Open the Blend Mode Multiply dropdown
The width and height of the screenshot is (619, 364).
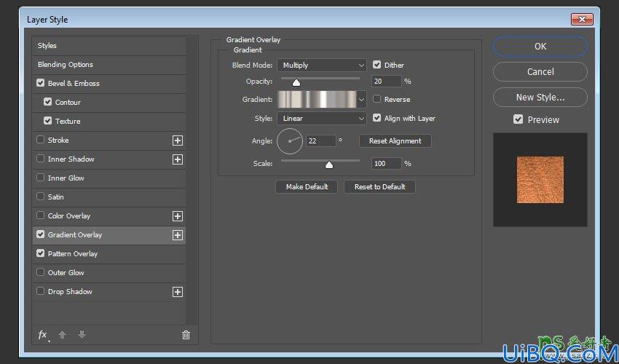(x=322, y=65)
